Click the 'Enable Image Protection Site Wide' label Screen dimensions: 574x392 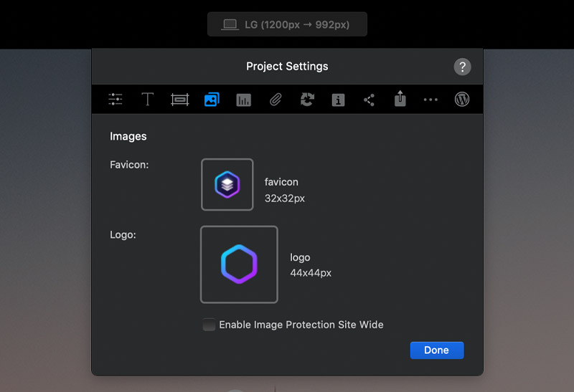click(301, 325)
